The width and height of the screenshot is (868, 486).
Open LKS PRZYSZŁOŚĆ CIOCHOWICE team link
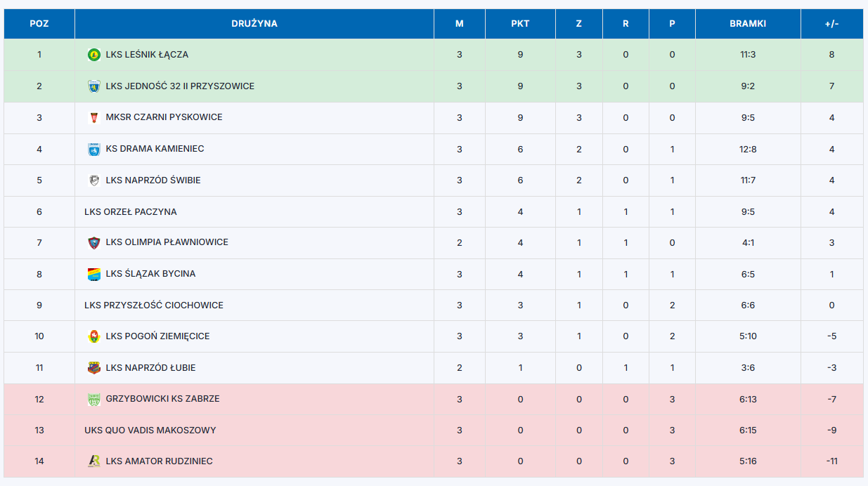154,306
